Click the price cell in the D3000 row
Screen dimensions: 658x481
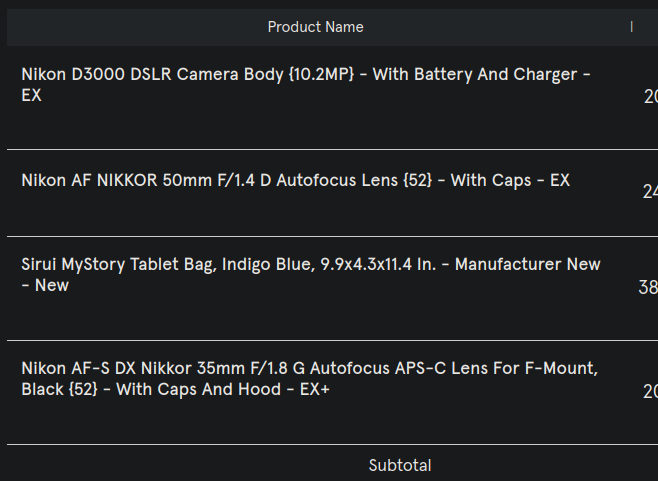(x=649, y=97)
